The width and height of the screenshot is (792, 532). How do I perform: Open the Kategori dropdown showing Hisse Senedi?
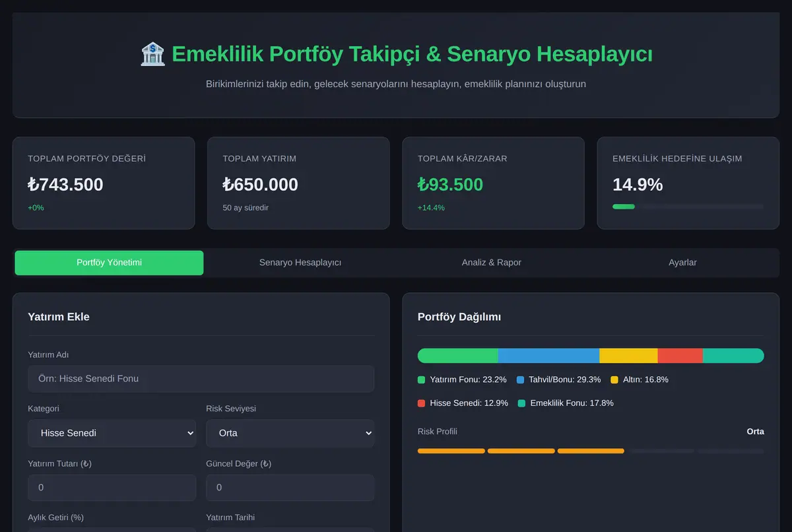tap(112, 433)
